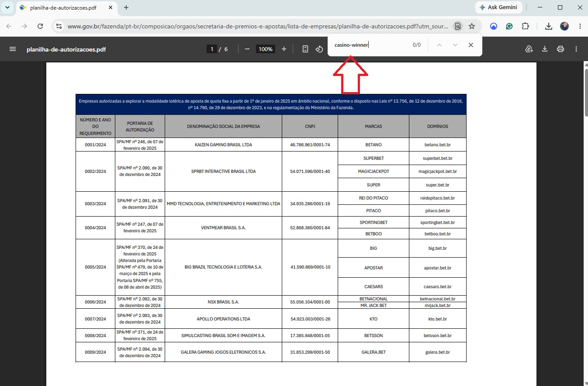Image resolution: width=588 pixels, height=386 pixels.
Task: Click CNPJ 31.853.299/0001-50 cell
Action: [310, 352]
